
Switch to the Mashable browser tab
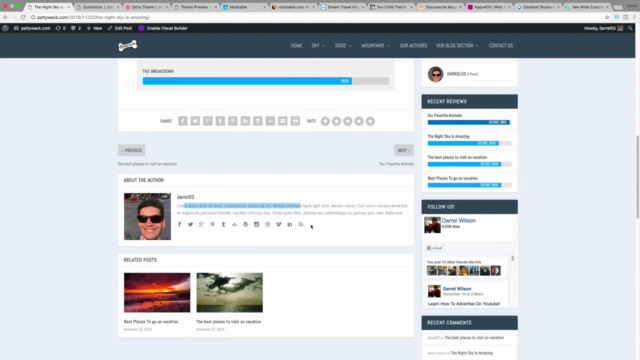pyautogui.click(x=245, y=7)
